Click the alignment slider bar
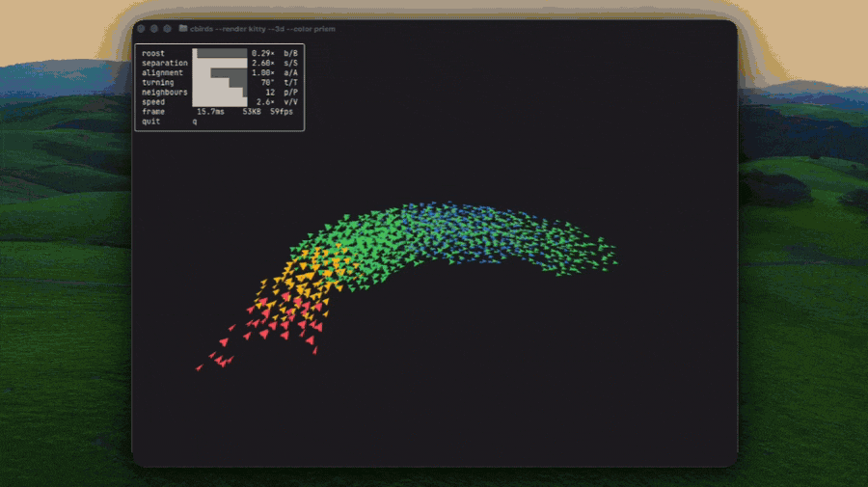This screenshot has height=487, width=868. pos(220,72)
